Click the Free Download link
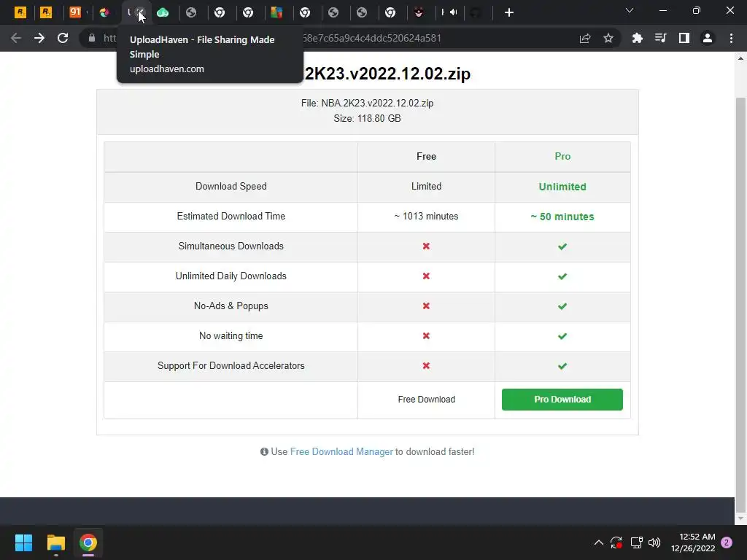The image size is (747, 560). click(426, 400)
